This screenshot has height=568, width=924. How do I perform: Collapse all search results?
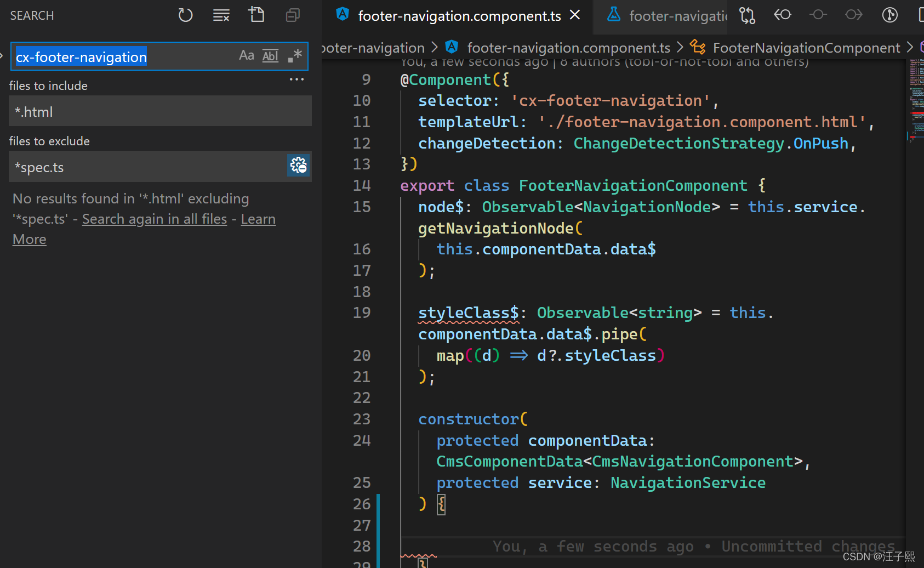(293, 15)
